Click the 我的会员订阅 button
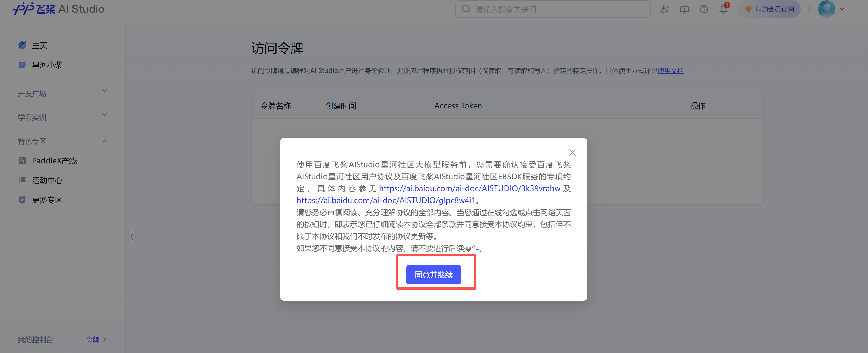The height and width of the screenshot is (353, 868). [769, 9]
